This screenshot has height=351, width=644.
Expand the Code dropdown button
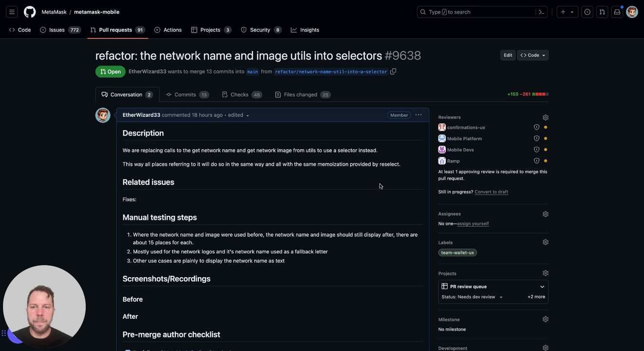(533, 55)
